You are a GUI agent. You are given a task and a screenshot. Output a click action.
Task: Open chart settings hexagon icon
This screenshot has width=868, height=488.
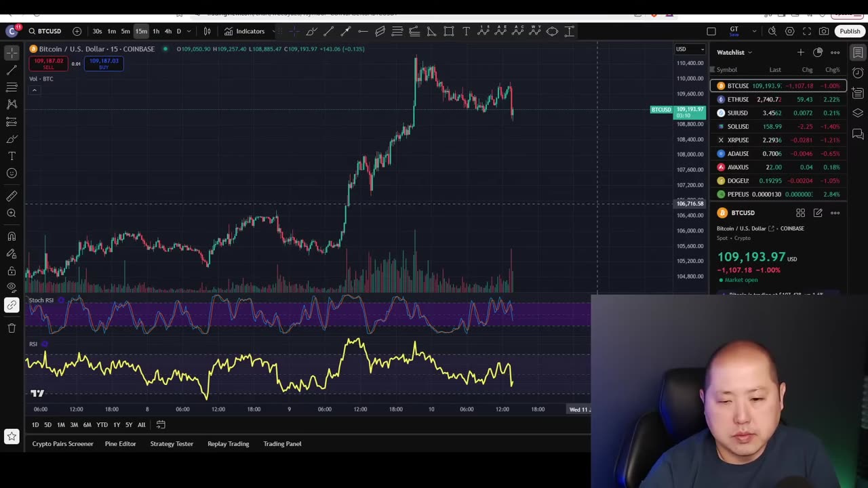tap(789, 31)
